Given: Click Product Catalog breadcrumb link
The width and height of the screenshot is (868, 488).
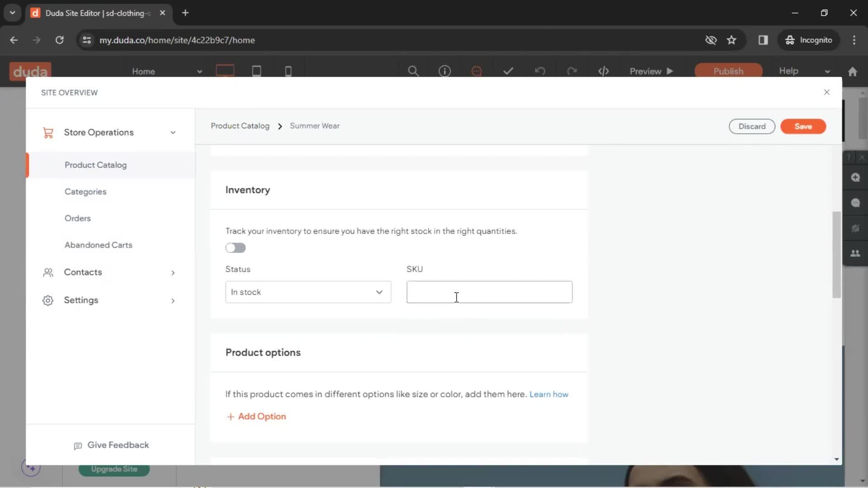Looking at the screenshot, I should (x=240, y=126).
